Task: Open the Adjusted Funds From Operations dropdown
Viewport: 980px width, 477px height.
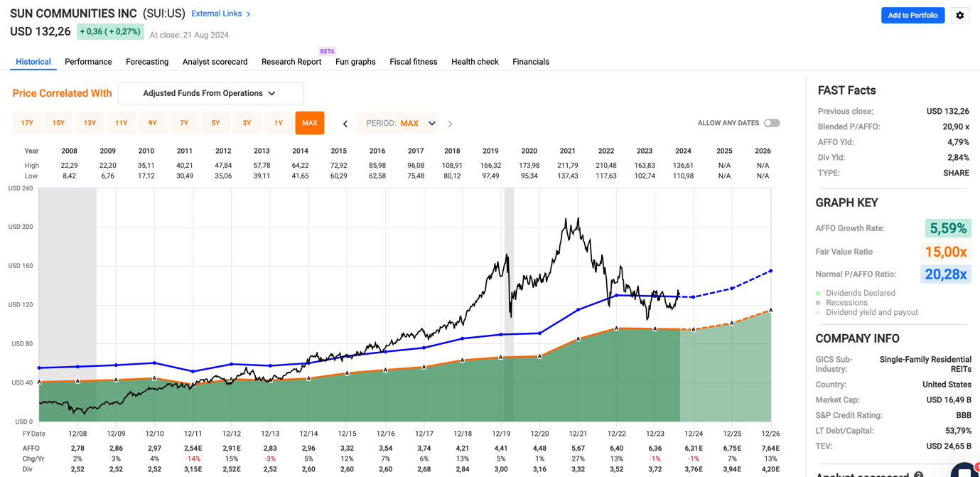Action: (x=210, y=93)
